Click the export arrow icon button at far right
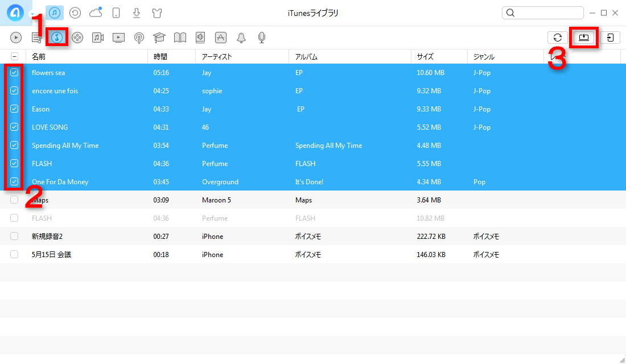 click(610, 38)
